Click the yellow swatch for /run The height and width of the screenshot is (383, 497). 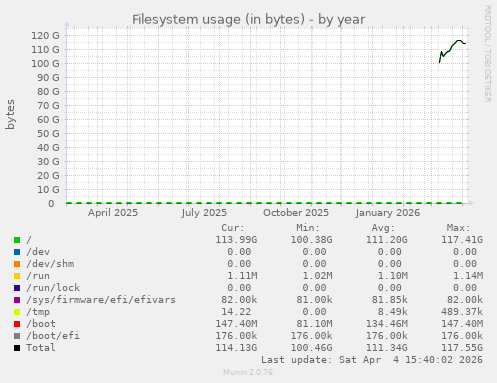point(17,276)
